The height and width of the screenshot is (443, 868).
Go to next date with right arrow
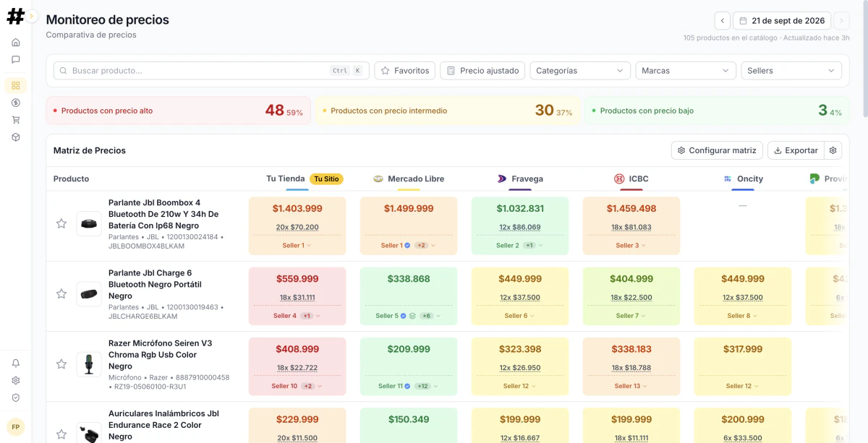(x=841, y=20)
